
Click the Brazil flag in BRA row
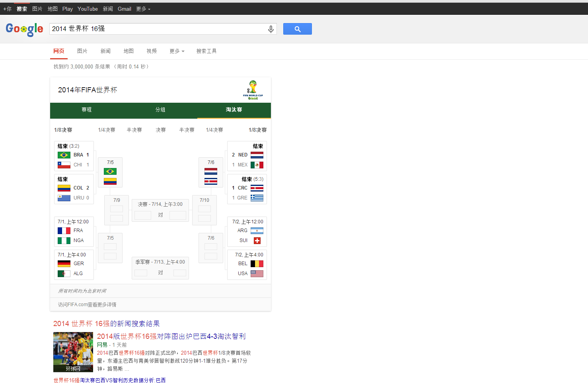[x=64, y=155]
